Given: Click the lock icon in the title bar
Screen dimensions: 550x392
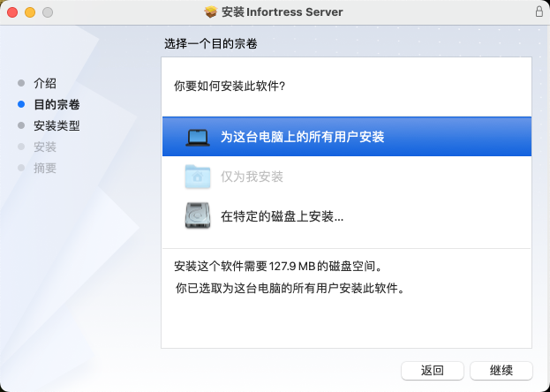Looking at the screenshot, I should (x=539, y=12).
